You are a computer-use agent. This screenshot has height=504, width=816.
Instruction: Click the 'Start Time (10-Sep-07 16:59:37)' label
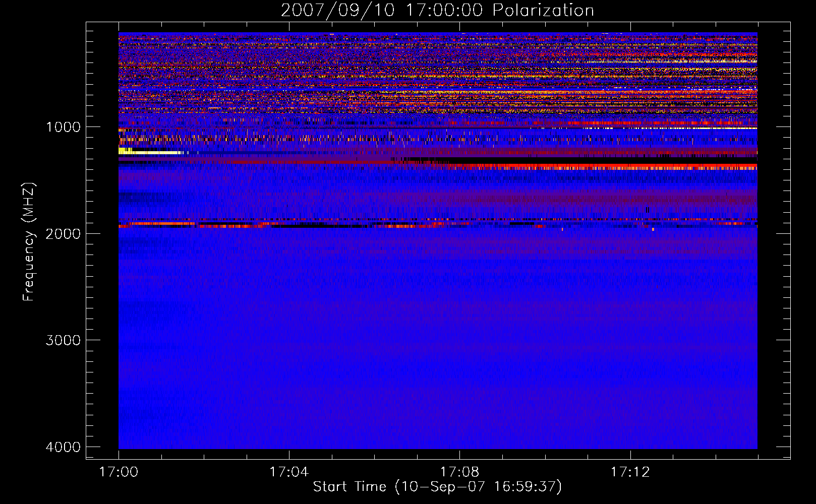(437, 487)
